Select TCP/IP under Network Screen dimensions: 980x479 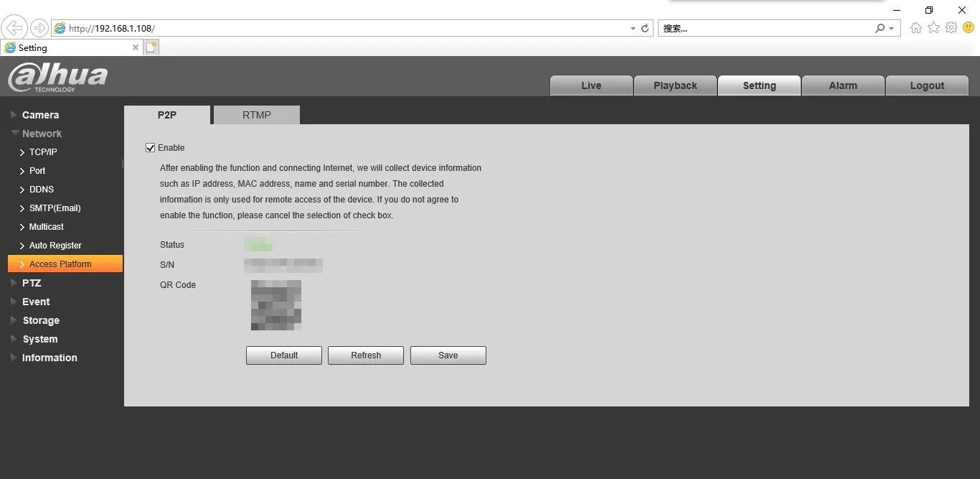point(43,152)
